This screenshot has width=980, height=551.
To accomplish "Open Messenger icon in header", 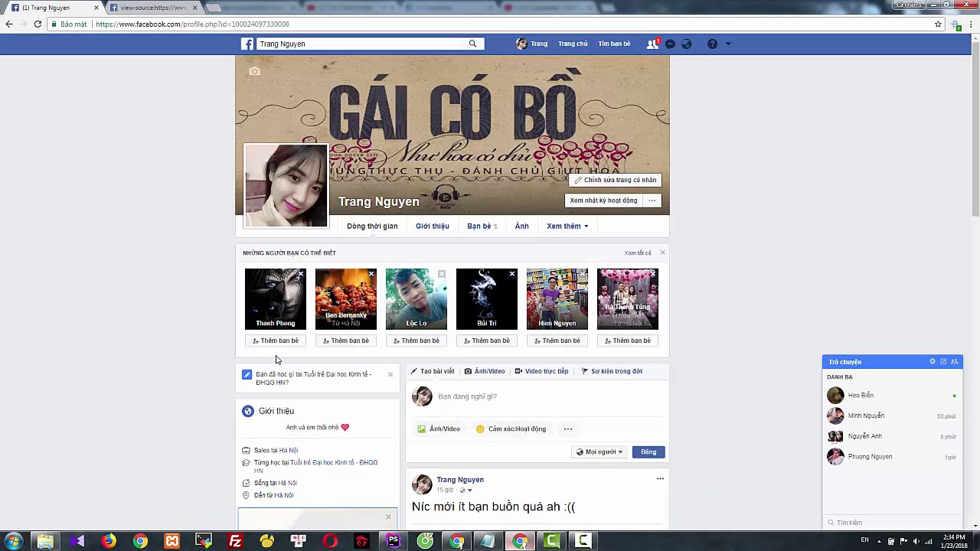I will (670, 44).
